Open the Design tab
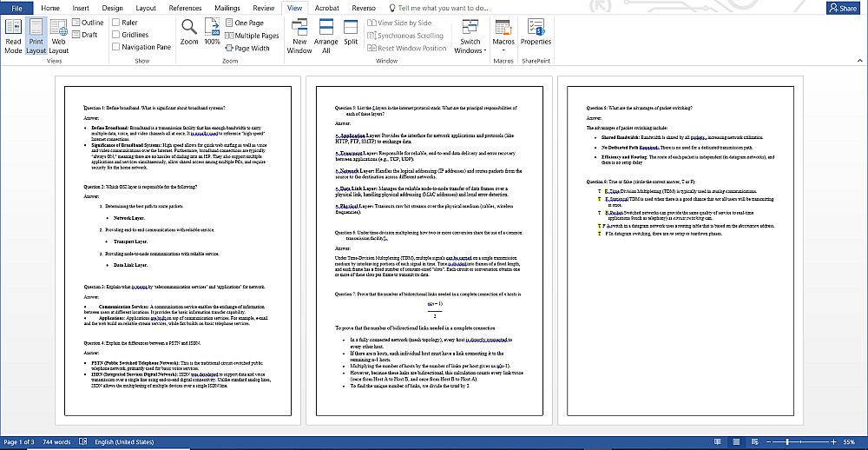The image size is (868, 450). (x=112, y=8)
